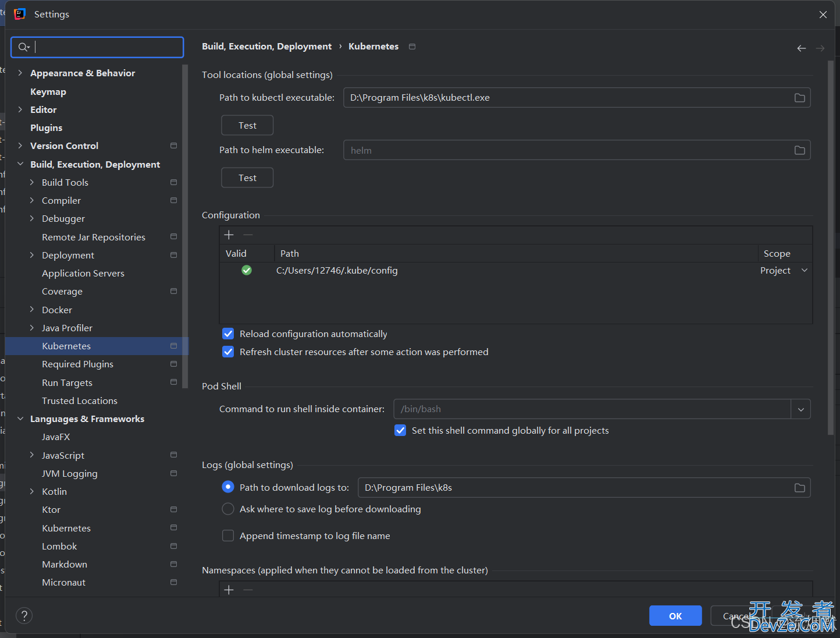Click the project icon next to Coverage

click(x=173, y=291)
